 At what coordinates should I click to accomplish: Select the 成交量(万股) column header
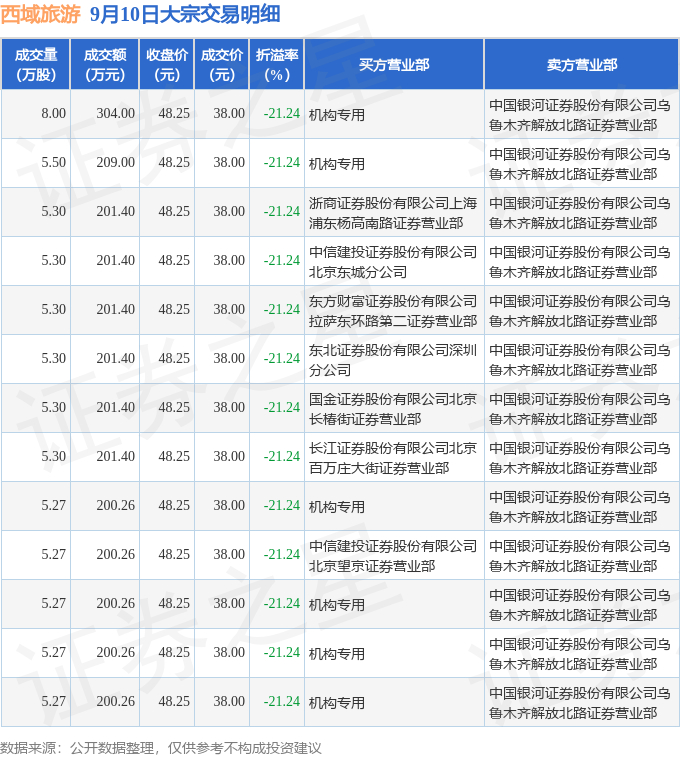tap(36, 65)
